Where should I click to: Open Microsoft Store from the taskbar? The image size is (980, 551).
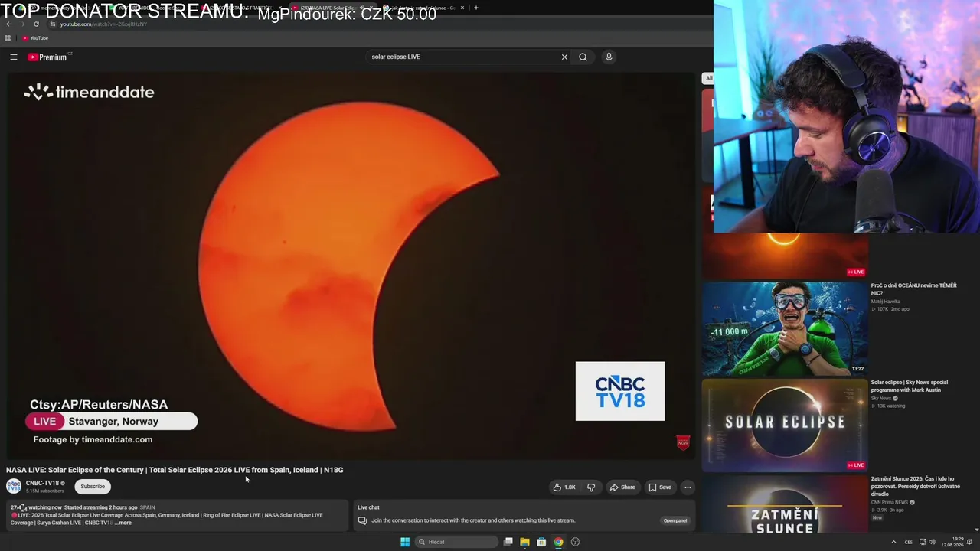(x=541, y=542)
